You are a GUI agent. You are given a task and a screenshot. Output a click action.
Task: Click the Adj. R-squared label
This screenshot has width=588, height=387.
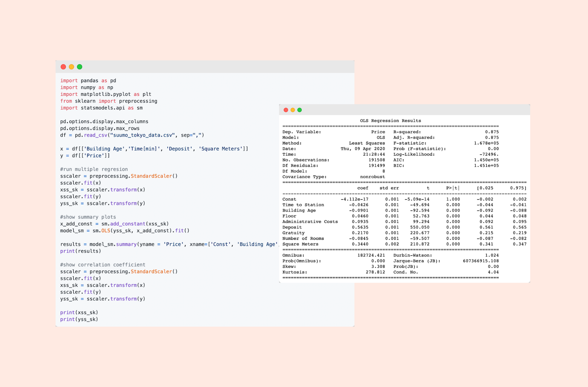[414, 138]
